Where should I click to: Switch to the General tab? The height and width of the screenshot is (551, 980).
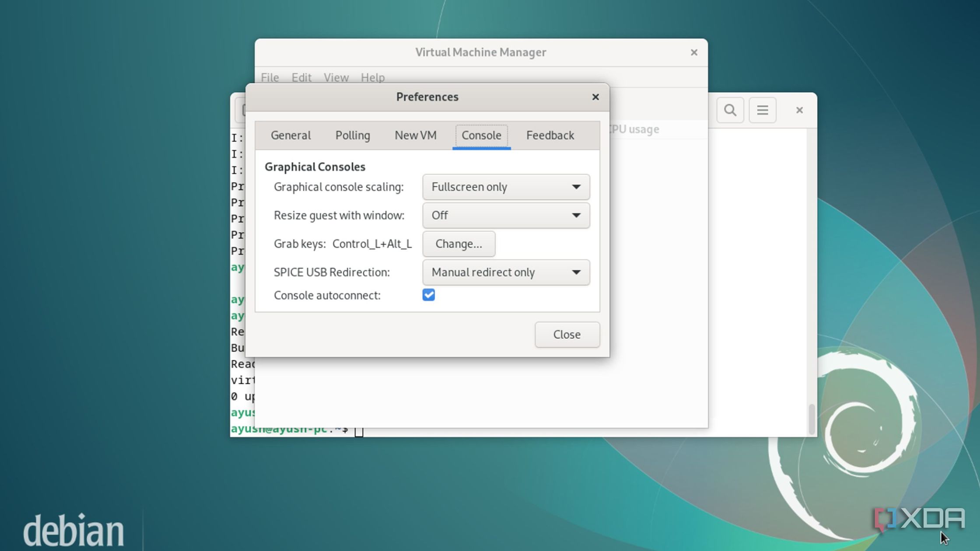290,136
